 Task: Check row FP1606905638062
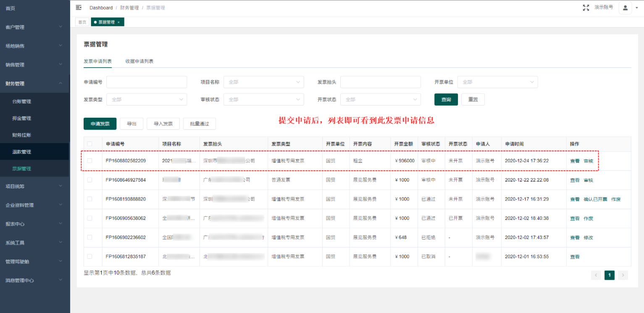tap(89, 218)
